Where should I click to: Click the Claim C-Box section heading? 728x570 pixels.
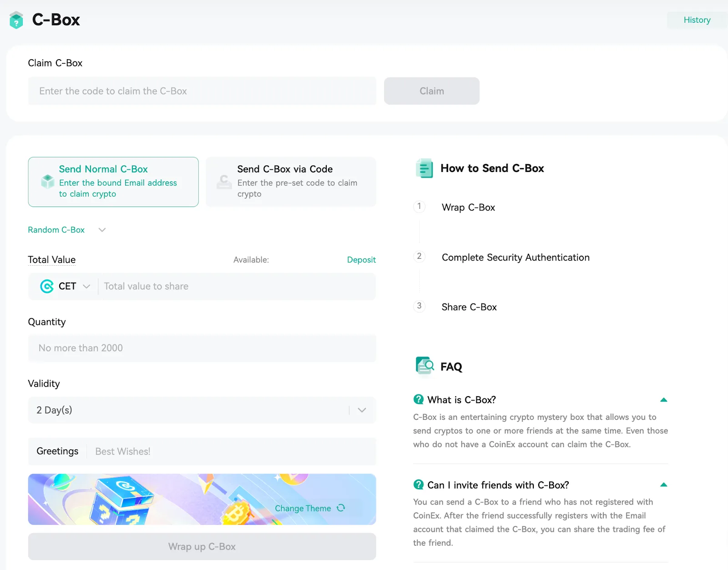click(x=55, y=63)
